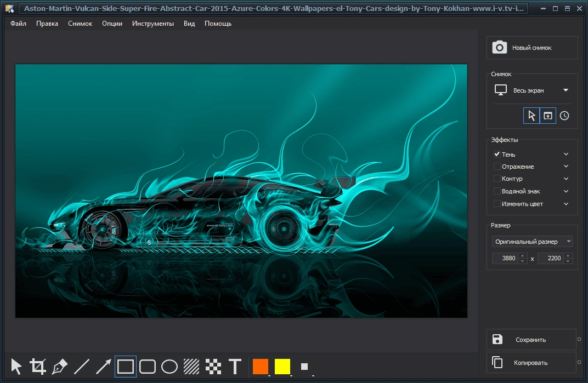Click the Сохранить button
Screen dimensions: 588x383
click(x=532, y=340)
